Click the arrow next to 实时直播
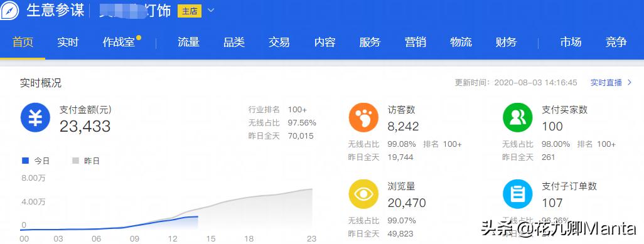The width and height of the screenshot is (644, 244). [629, 83]
